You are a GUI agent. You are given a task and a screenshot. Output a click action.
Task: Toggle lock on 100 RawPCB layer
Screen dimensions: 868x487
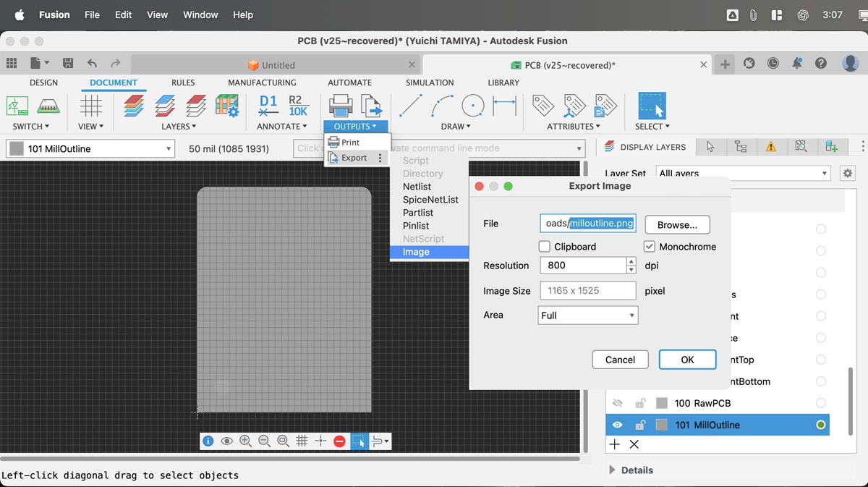click(x=640, y=403)
